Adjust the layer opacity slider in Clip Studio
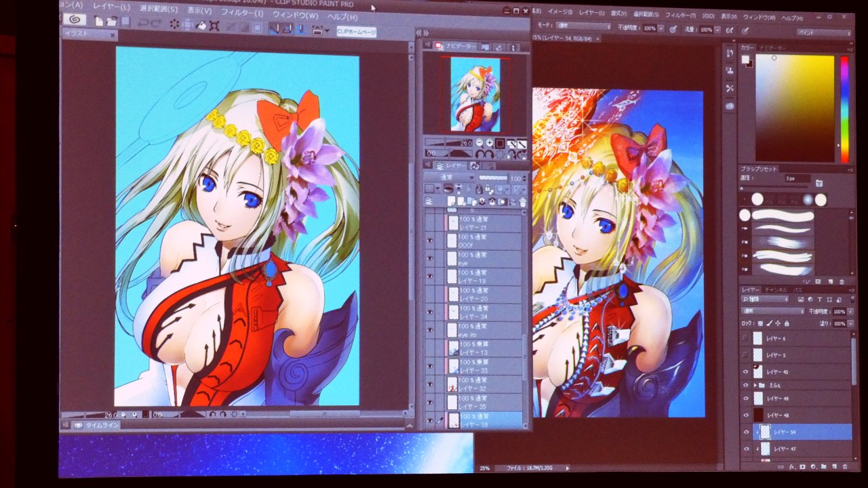The height and width of the screenshot is (488, 868). (x=493, y=178)
